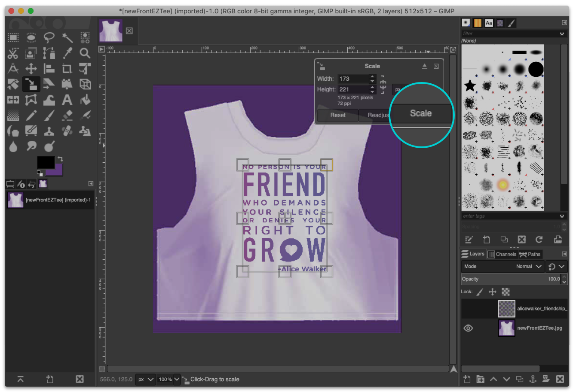The height and width of the screenshot is (392, 573).
Task: Create a new layer from Layers panel bottom
Action: tap(467, 379)
